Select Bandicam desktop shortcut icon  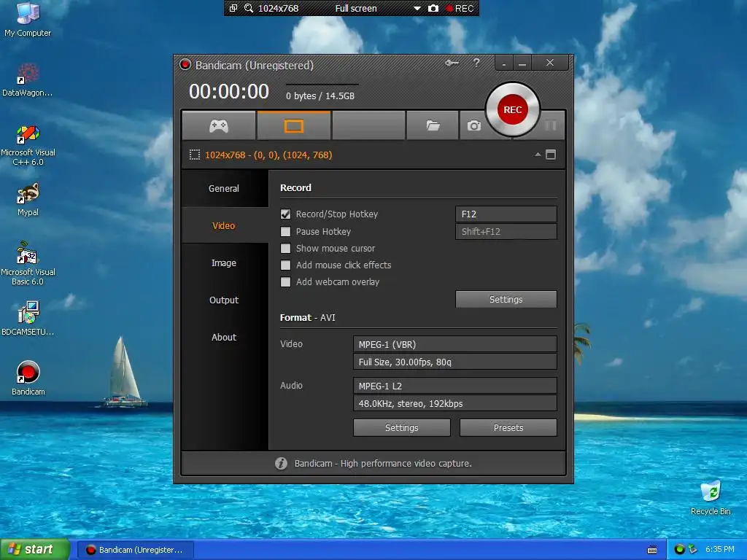point(28,378)
